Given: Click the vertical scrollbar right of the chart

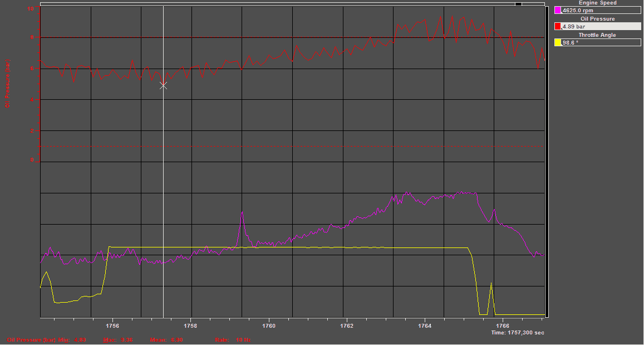Looking at the screenshot, I should 547,162.
